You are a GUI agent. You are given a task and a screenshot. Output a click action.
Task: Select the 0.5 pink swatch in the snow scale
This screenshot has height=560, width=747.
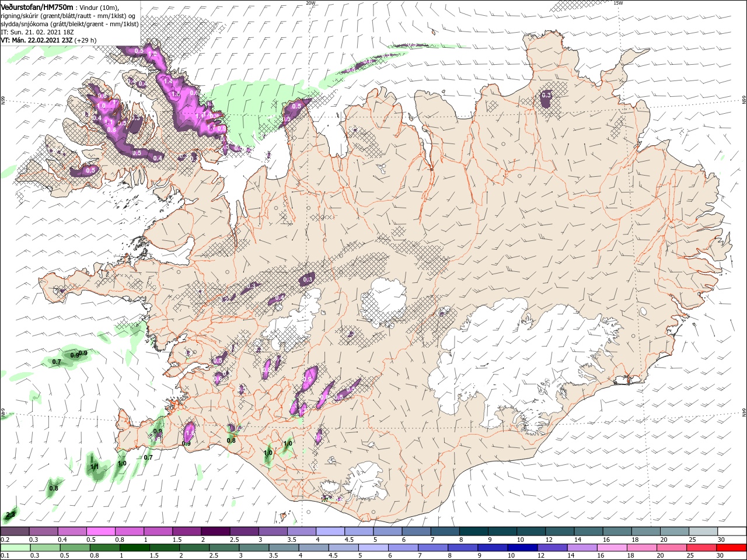[100, 531]
